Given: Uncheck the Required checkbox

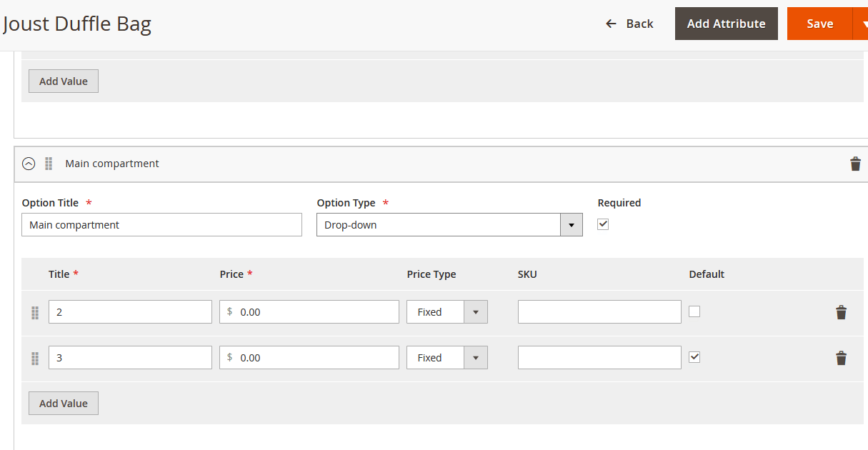Looking at the screenshot, I should coord(603,224).
